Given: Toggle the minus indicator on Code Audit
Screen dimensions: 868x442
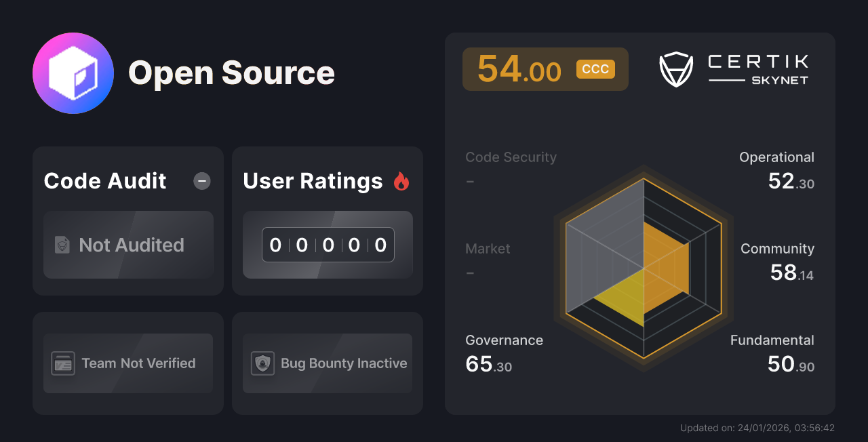Looking at the screenshot, I should (201, 180).
